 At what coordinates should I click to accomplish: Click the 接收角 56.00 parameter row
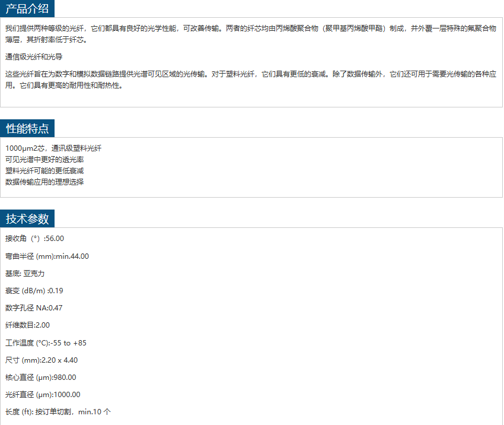34,239
